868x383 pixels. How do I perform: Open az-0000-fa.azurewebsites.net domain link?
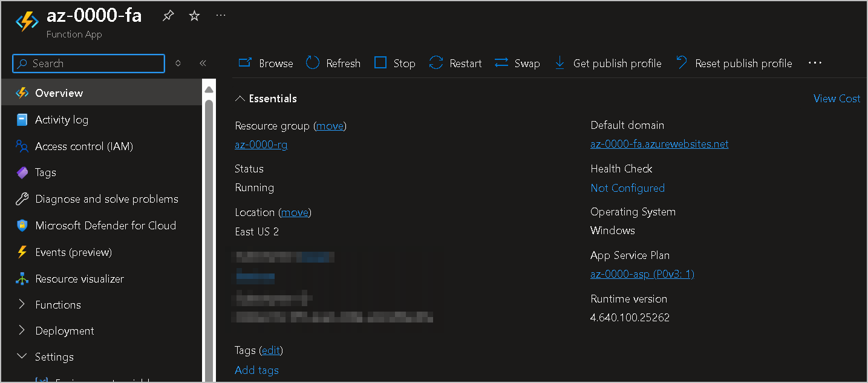click(x=659, y=144)
